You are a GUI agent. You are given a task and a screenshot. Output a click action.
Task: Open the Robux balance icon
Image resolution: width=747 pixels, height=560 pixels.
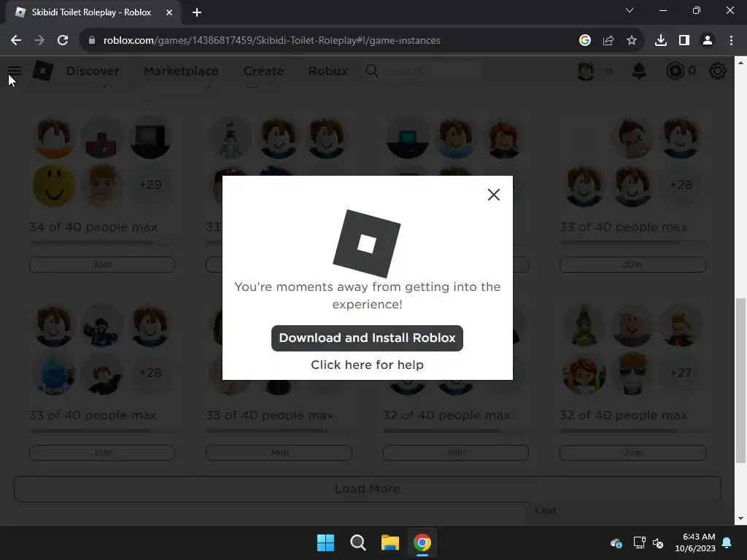pos(675,71)
